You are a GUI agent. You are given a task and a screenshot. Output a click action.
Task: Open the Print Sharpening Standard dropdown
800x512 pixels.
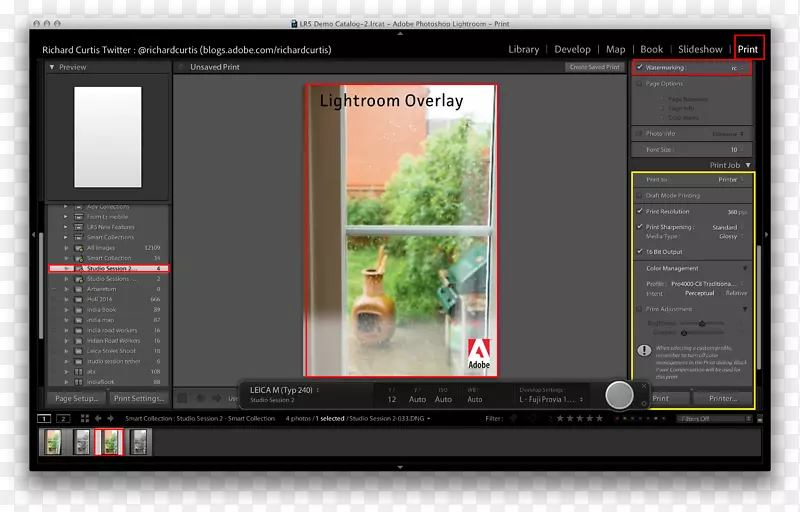728,227
